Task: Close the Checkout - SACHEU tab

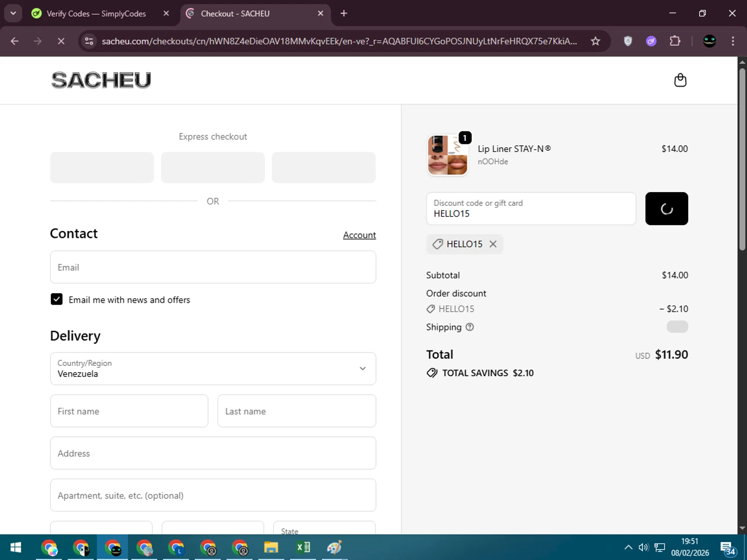Action: [321, 13]
